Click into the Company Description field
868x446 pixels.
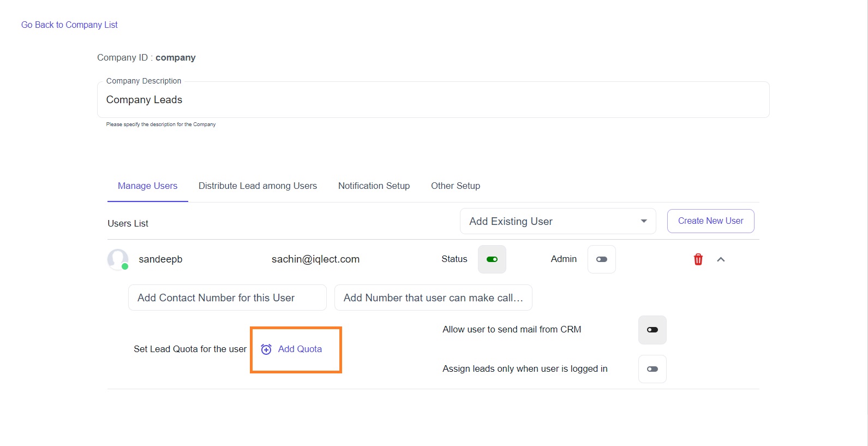[x=433, y=100]
